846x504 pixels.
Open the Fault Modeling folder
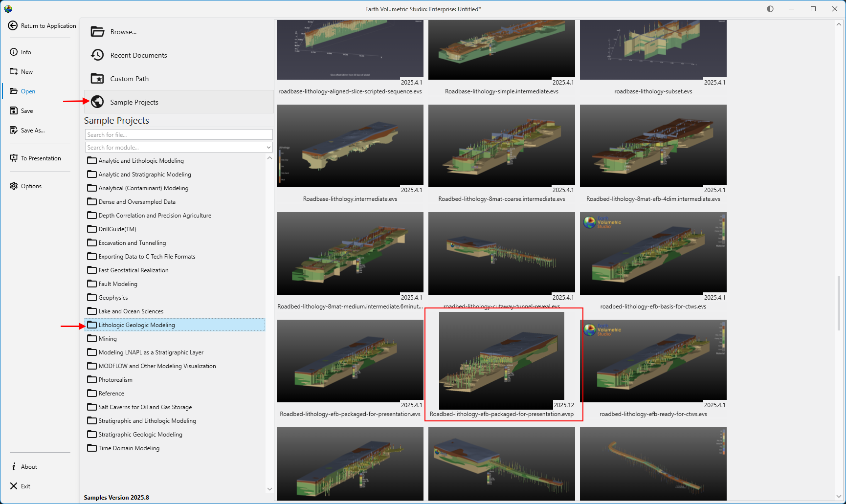pos(118,284)
